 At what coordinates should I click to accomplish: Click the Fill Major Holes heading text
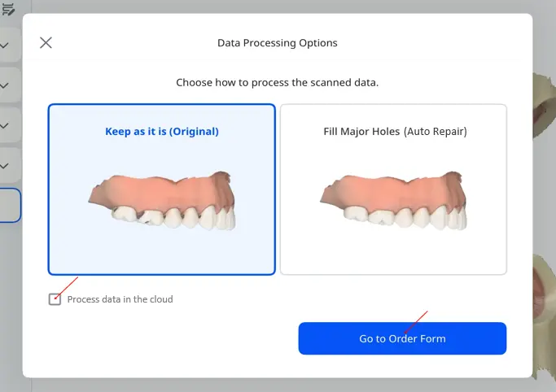395,132
